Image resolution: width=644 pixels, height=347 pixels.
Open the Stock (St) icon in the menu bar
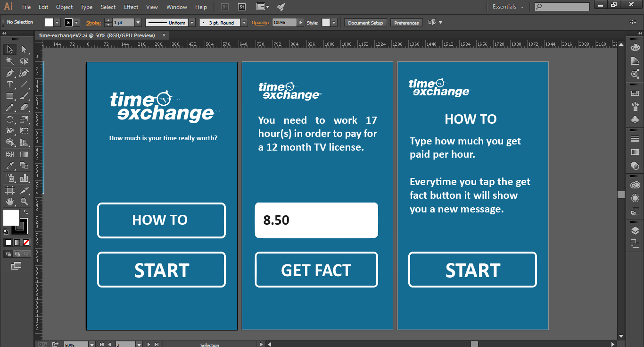click(x=242, y=7)
